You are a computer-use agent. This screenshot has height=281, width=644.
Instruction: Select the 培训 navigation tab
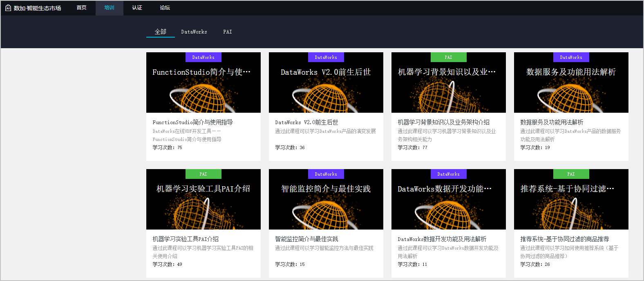coord(110,8)
